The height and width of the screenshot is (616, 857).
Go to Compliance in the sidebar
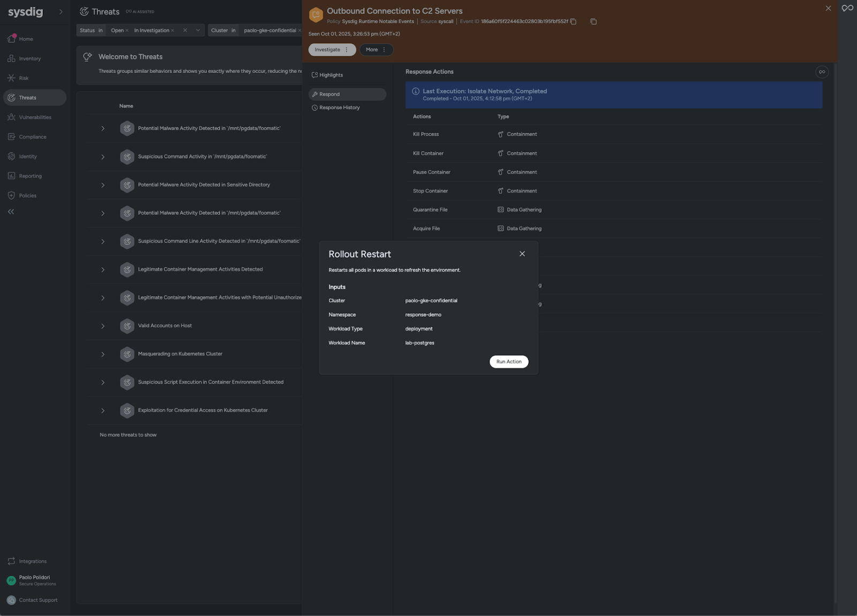(x=32, y=137)
